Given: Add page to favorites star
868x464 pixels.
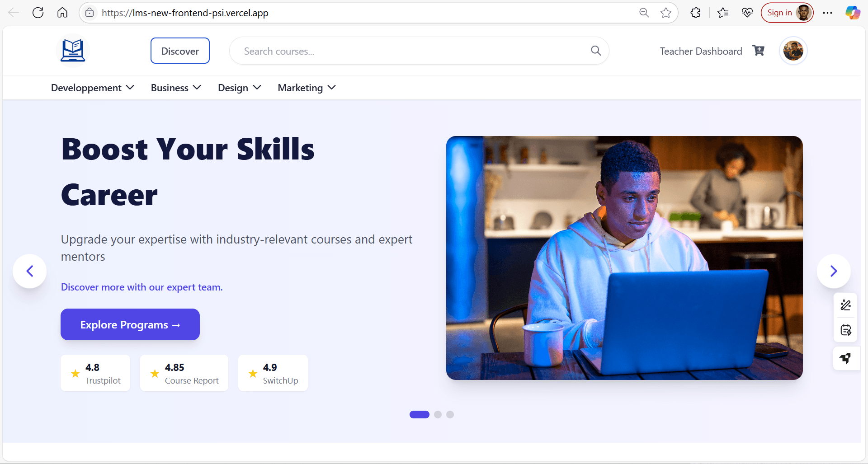Looking at the screenshot, I should pos(666,13).
